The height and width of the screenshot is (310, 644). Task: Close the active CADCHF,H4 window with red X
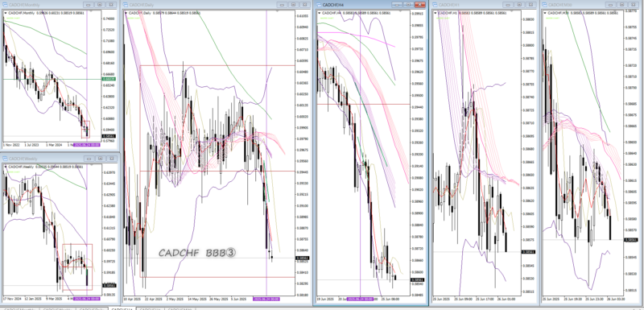click(x=419, y=5)
